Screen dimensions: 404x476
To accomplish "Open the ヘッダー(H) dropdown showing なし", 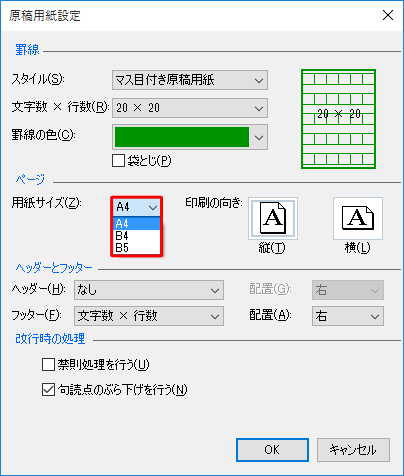I will [149, 290].
